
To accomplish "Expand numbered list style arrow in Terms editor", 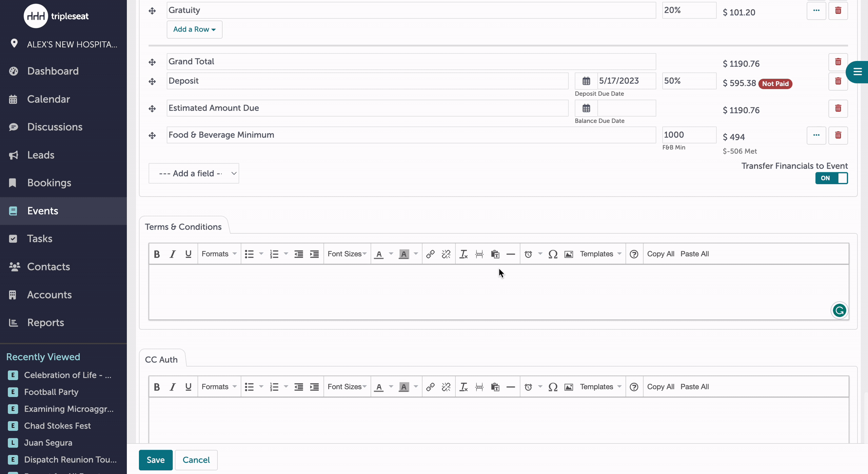I will pos(286,254).
